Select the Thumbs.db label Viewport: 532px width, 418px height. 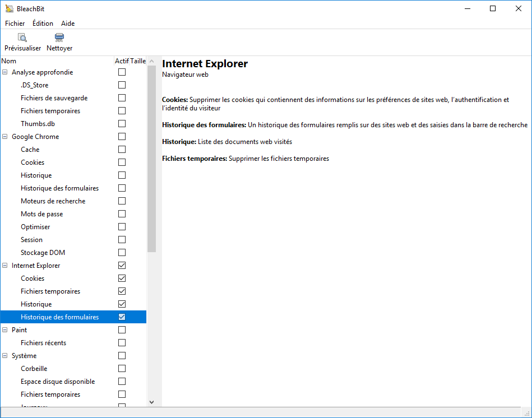pos(38,124)
